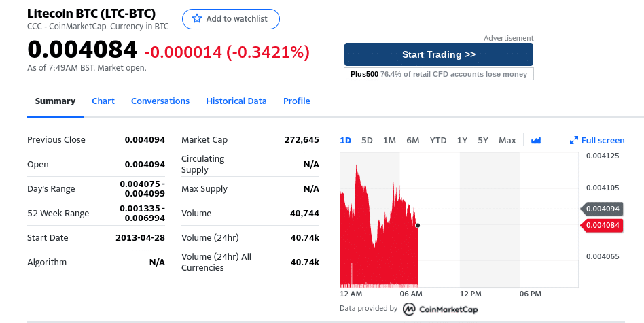Click the 0.004065 y-axis label
This screenshot has height=323, width=644.
point(603,256)
